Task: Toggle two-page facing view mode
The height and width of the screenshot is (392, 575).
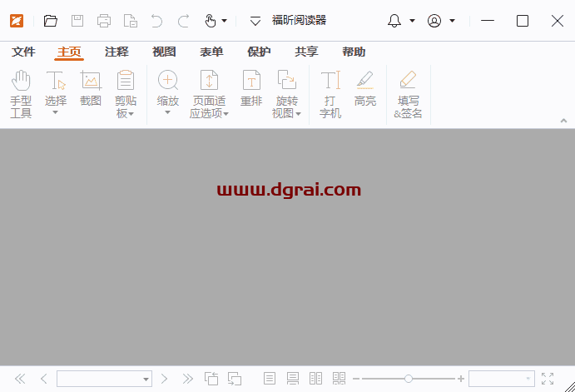Action: [315, 379]
